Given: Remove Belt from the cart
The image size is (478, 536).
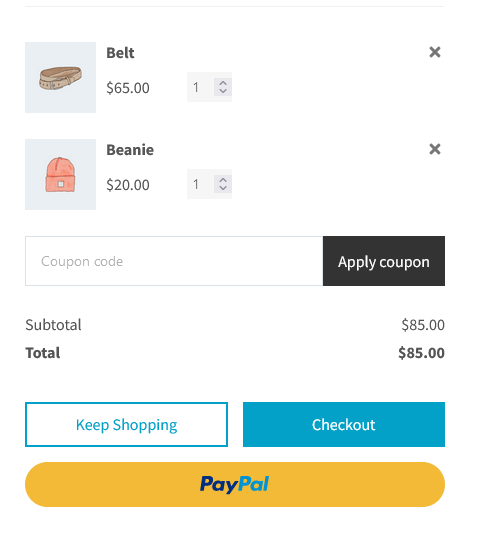Looking at the screenshot, I should [x=435, y=52].
